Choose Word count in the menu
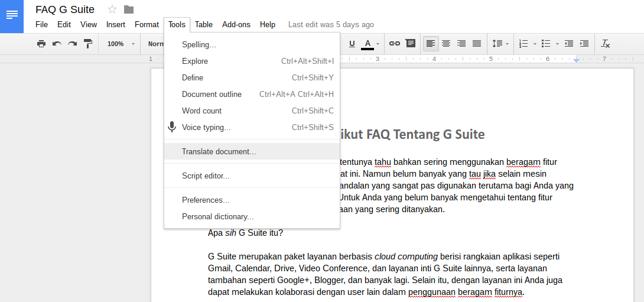Image resolution: width=644 pixels, height=302 pixels. (x=202, y=111)
